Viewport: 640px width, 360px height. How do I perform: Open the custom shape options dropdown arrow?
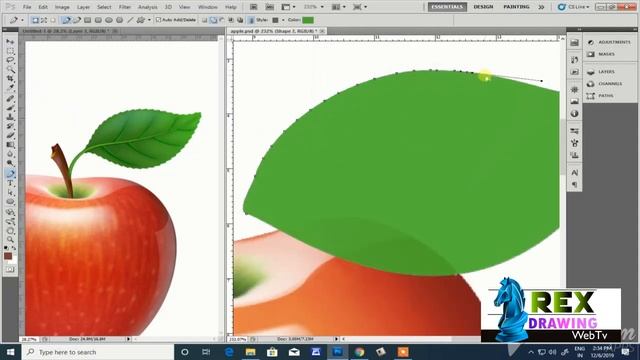[149, 20]
